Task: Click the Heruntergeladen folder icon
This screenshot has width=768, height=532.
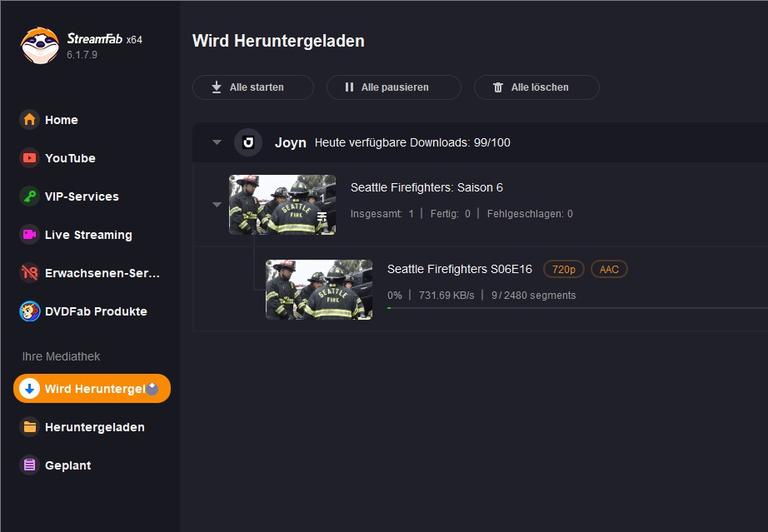Action: (x=29, y=427)
